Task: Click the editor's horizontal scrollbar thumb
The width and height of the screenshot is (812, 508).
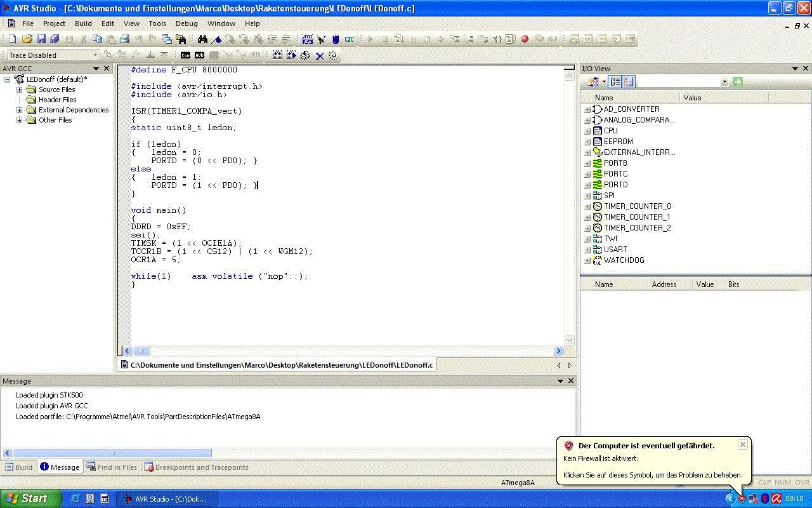Action: click(141, 351)
